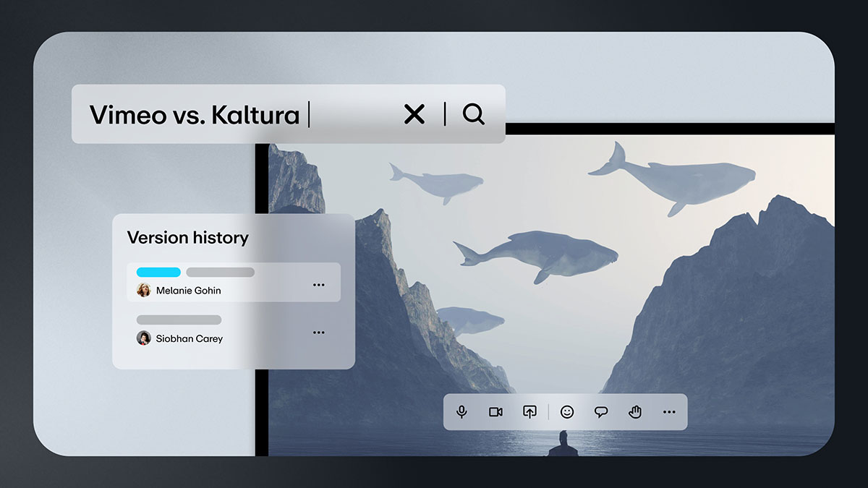Expand the three-dot menu for Siobhan Carey's version
The height and width of the screenshot is (488, 868).
click(x=319, y=333)
